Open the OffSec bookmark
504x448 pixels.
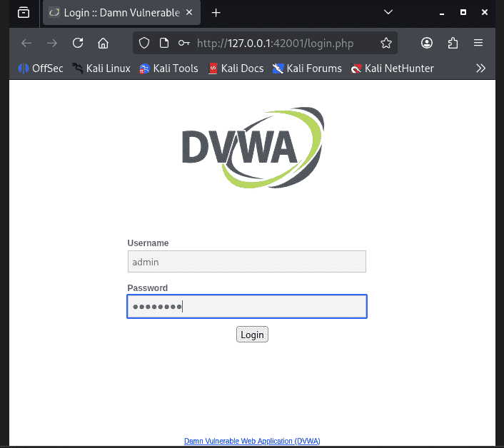pos(41,68)
